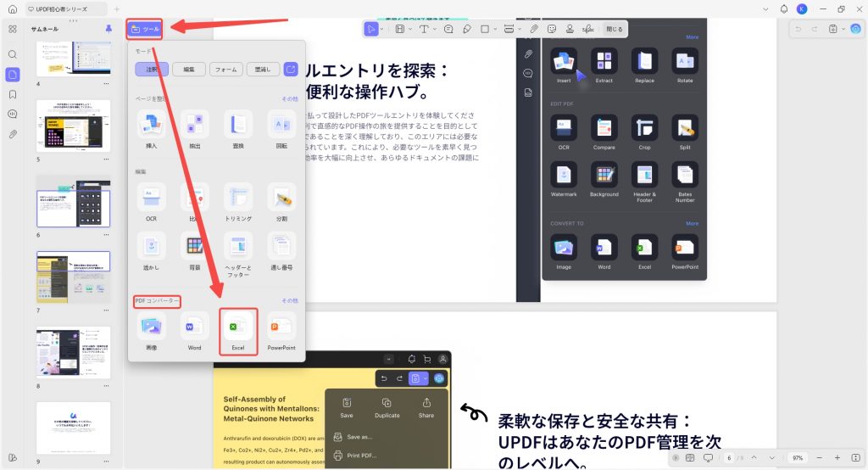This screenshot has width=868, height=470.
Task: Open the options menu for thumbnail 7
Action: pos(106,311)
